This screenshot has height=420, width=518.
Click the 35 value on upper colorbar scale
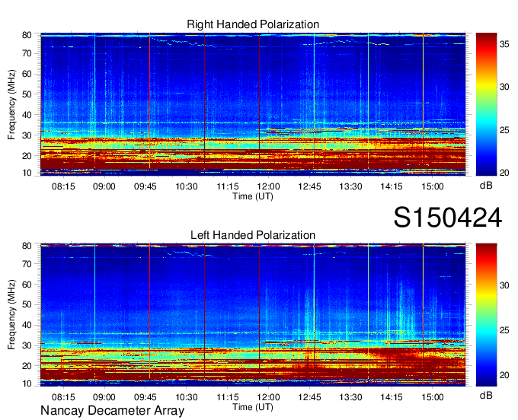[x=504, y=44]
